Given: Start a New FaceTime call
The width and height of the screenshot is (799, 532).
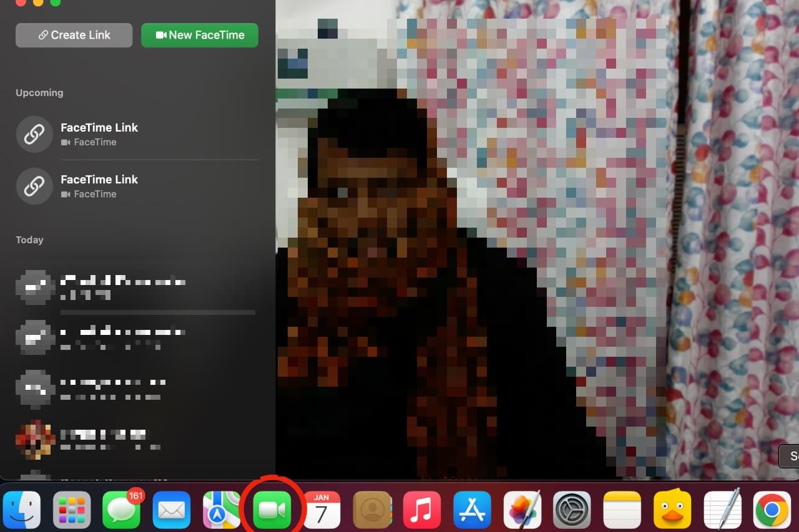Looking at the screenshot, I should [x=200, y=35].
